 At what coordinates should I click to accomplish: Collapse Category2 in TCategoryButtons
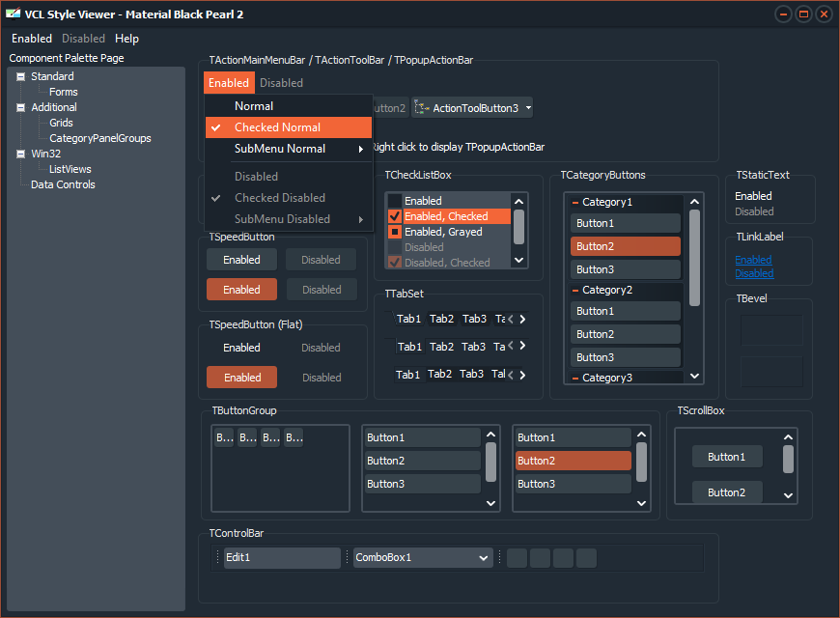(x=574, y=291)
